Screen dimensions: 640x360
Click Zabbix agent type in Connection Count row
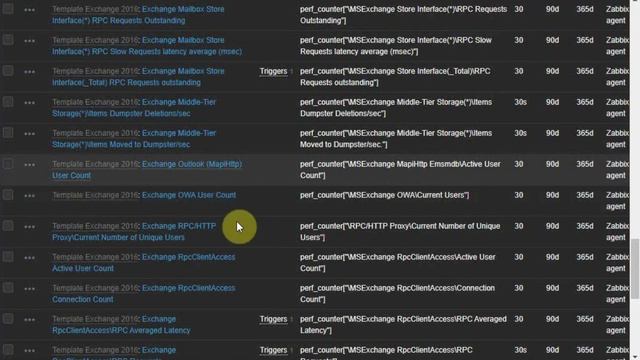click(617, 294)
